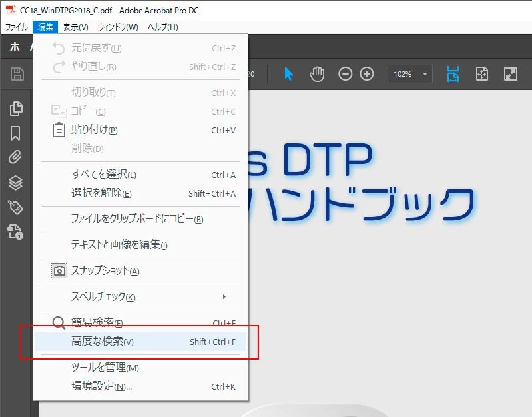Choose 高度な検索(V) menu item

pos(140,341)
